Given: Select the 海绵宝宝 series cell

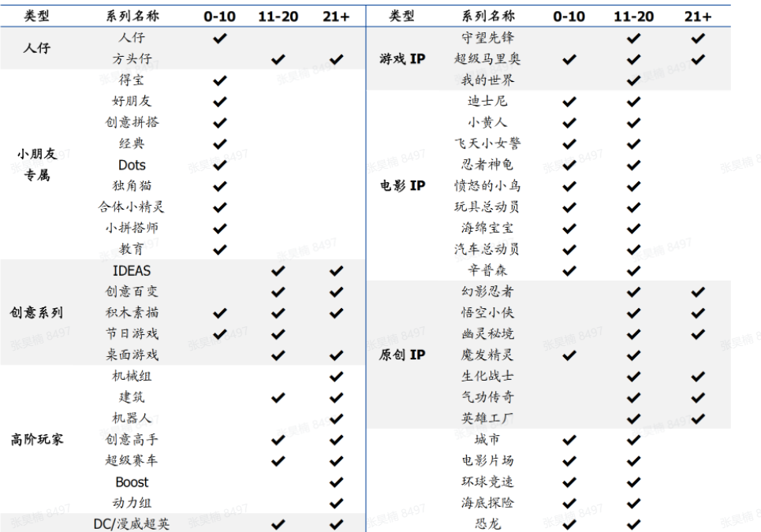Looking at the screenshot, I should click(487, 229).
